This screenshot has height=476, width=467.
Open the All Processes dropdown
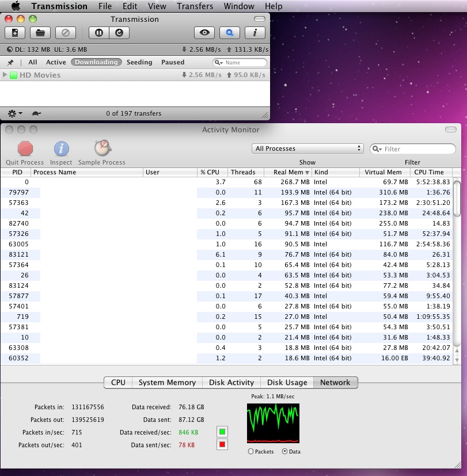(x=307, y=148)
